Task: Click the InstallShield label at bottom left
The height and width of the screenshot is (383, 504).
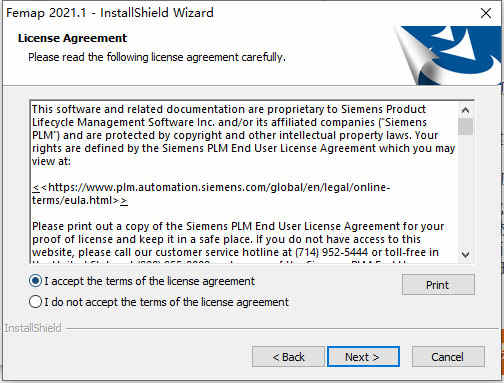Action: 33,328
